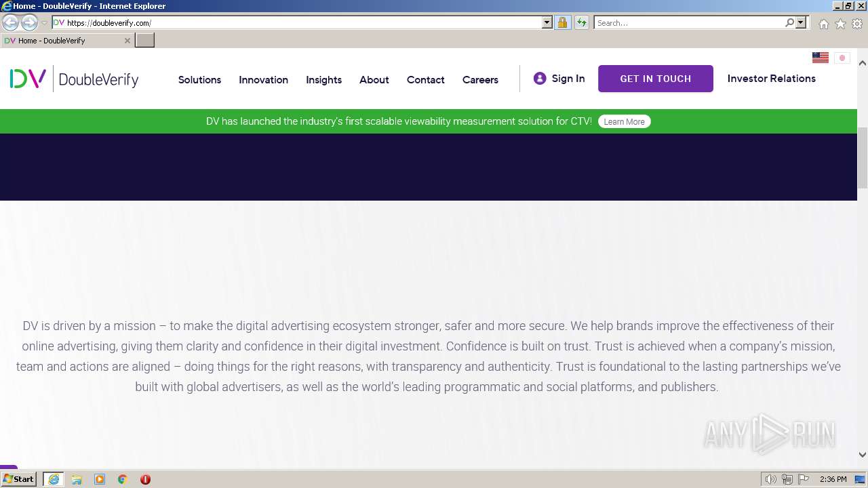868x488 pixels.
Task: Click the taskbar clock 2:36 PM
Action: [833, 479]
